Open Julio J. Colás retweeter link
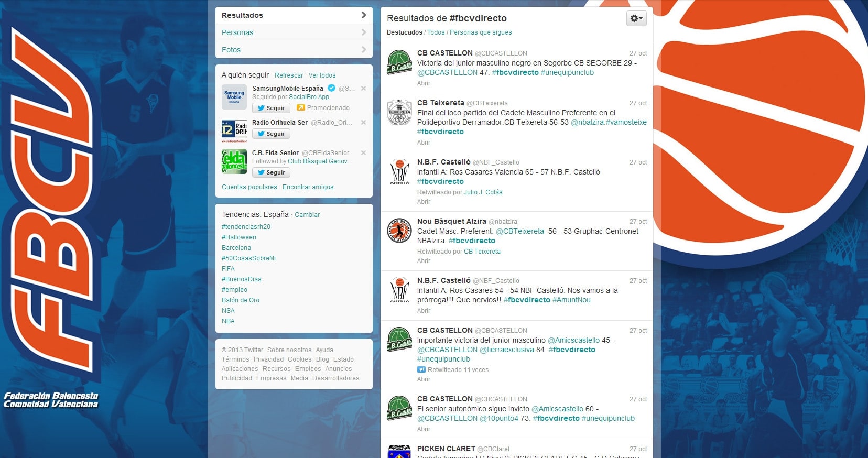Screen dimensions: 868x458 (x=483, y=192)
